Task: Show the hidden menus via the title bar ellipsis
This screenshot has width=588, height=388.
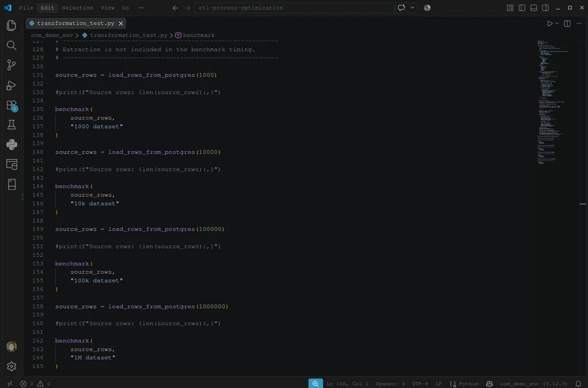Action: [141, 8]
